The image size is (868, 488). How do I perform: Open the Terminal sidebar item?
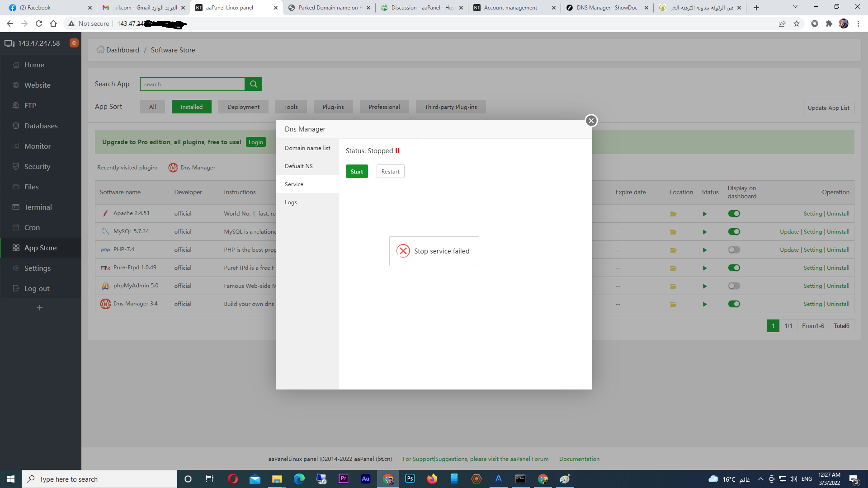pyautogui.click(x=38, y=207)
